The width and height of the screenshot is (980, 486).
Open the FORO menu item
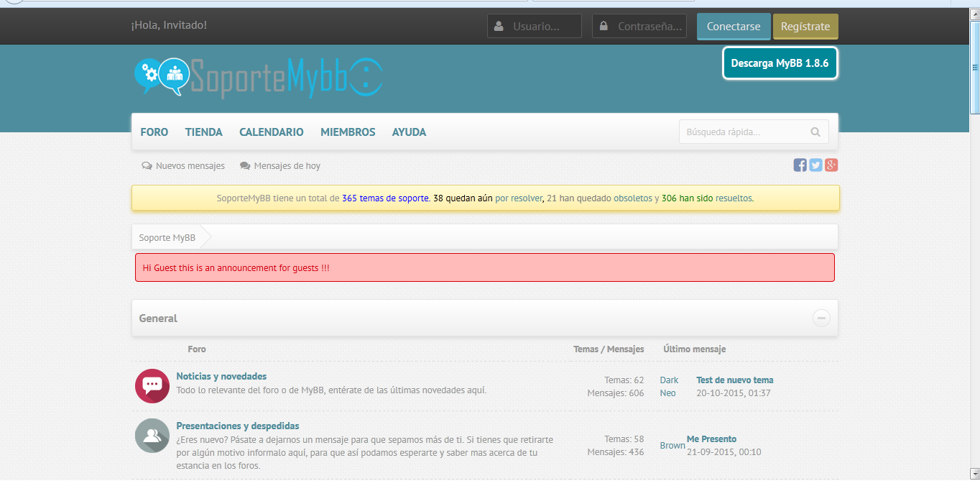(x=154, y=132)
